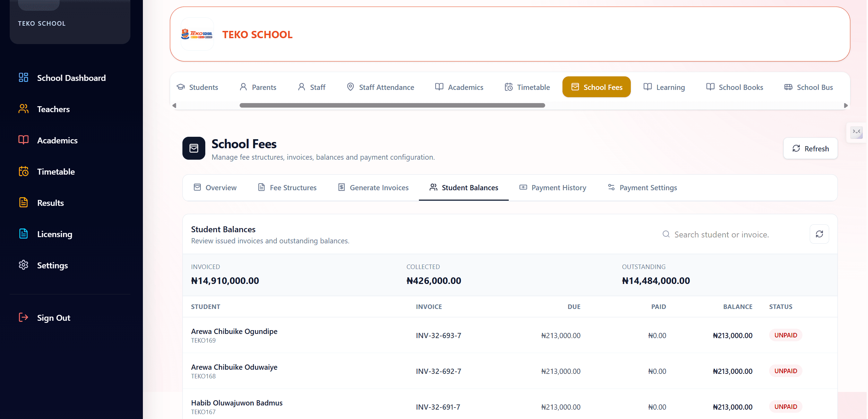The image size is (868, 419).
Task: Click the Refresh button beside School Fees
Action: click(x=810, y=149)
